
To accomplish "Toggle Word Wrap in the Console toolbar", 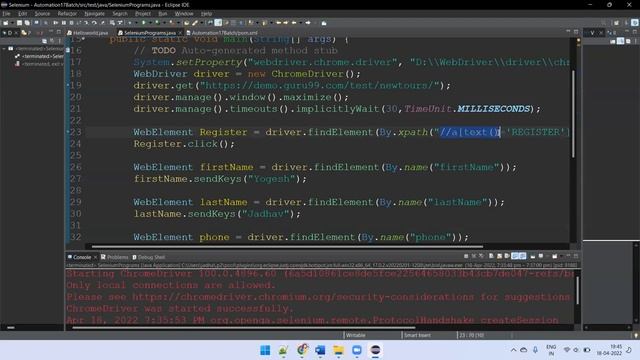I will click(507, 256).
